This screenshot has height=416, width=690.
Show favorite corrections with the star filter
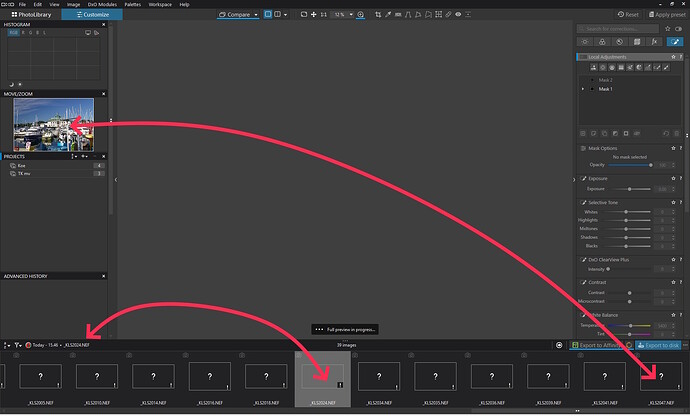[668, 29]
